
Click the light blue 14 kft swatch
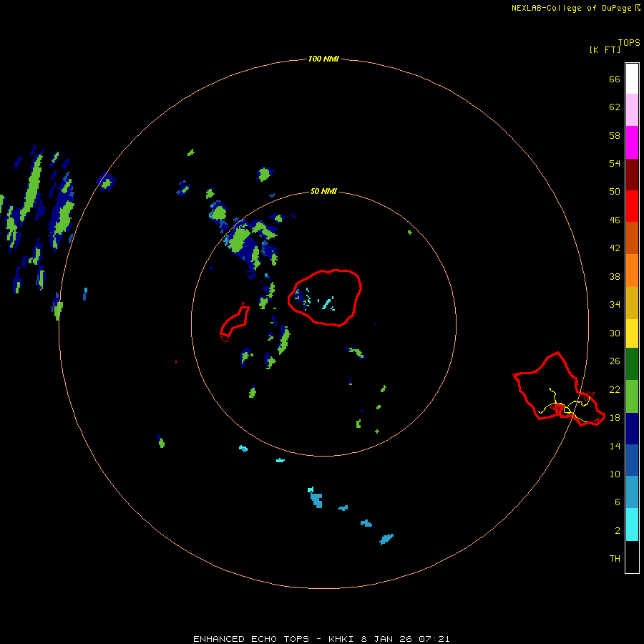632,492
